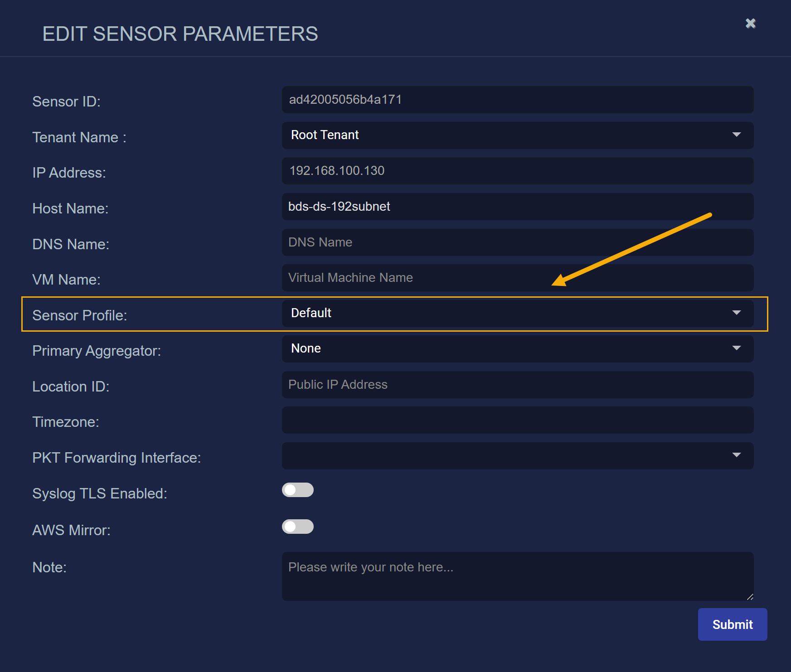Viewport: 791px width, 672px height.
Task: Click the Sensor ID field
Action: 517,100
